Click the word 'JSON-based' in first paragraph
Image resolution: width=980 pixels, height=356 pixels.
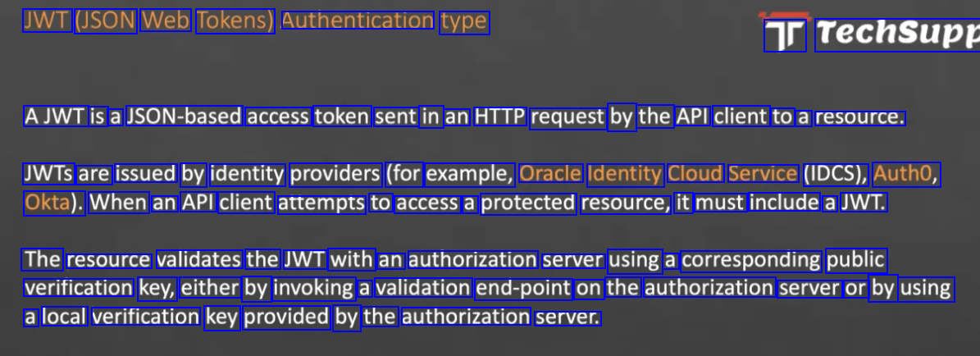click(185, 116)
